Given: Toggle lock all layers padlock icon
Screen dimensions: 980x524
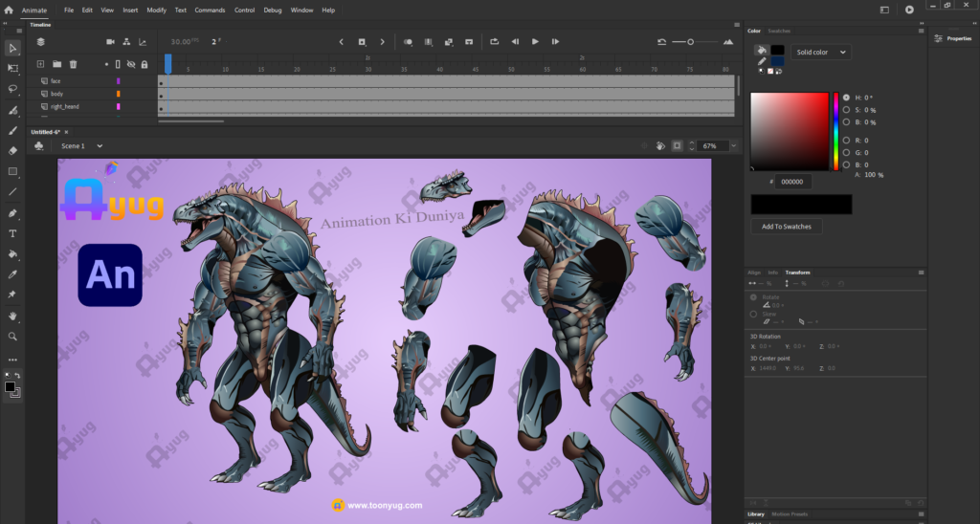Looking at the screenshot, I should pos(145,64).
